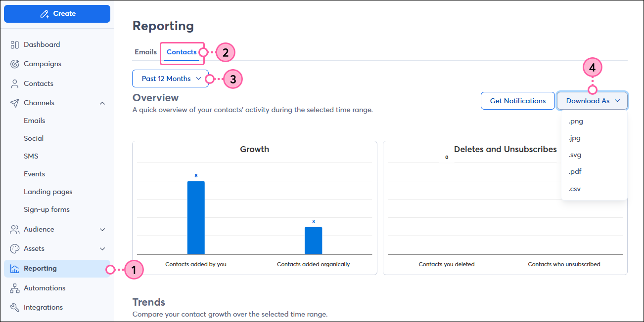Screen dimensions: 644x322
Task: Navigate to Landing pages
Action: [48, 191]
